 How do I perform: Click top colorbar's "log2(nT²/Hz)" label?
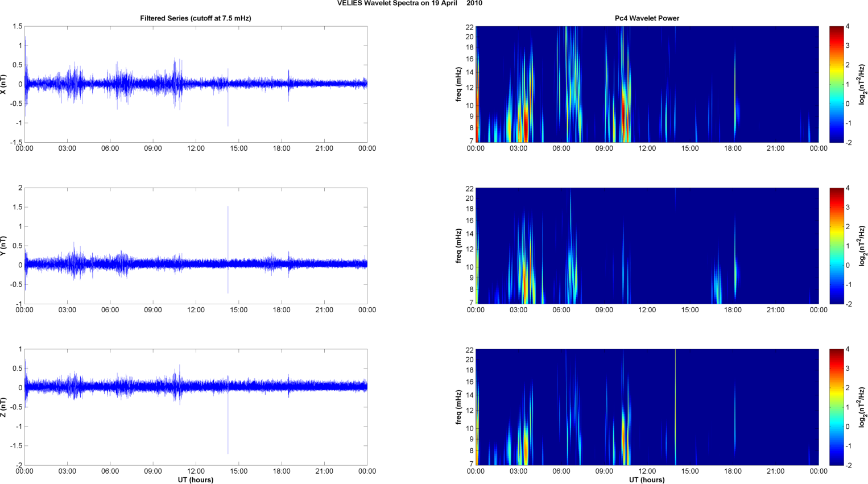point(862,84)
